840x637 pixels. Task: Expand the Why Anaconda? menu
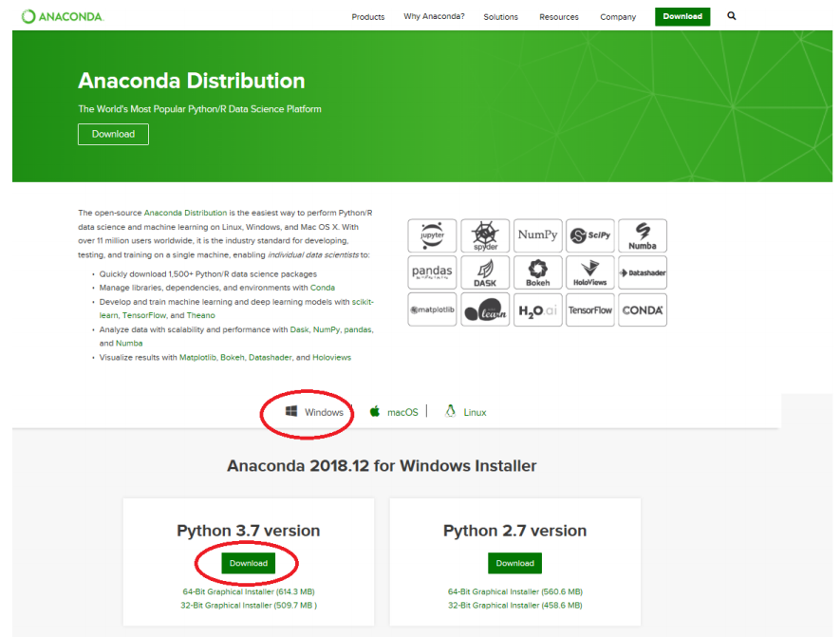coord(434,17)
